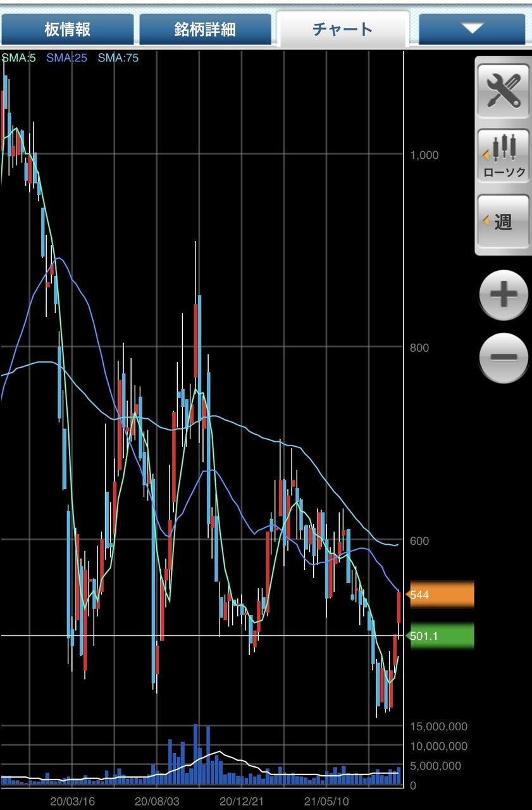Change chart type via the ローソク button
Screen dimensions: 532x810
coord(504,155)
